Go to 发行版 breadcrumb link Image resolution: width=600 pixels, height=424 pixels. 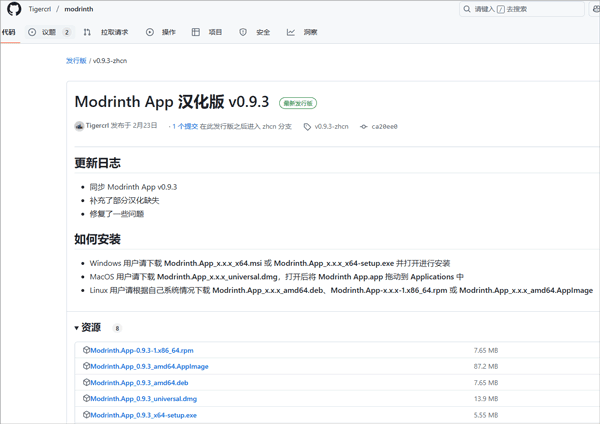click(76, 60)
